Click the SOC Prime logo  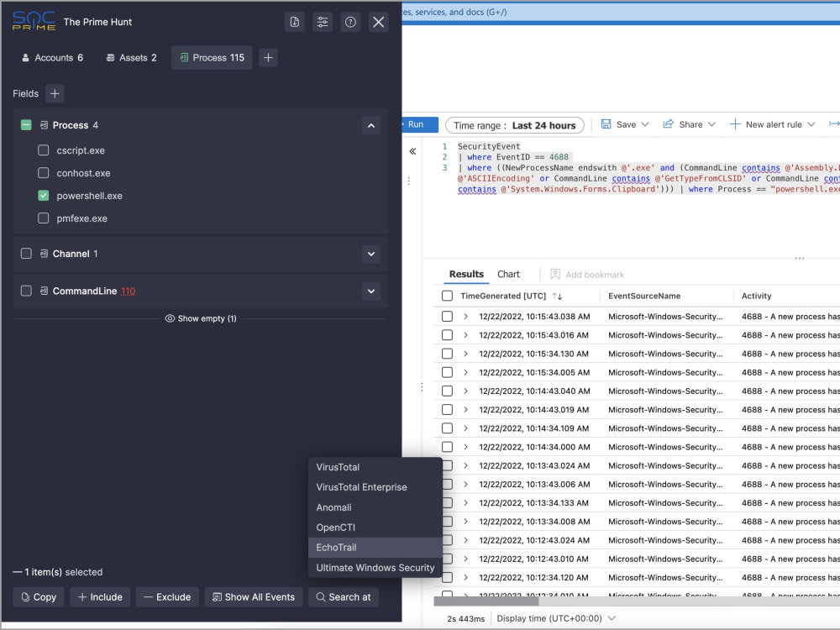point(34,20)
